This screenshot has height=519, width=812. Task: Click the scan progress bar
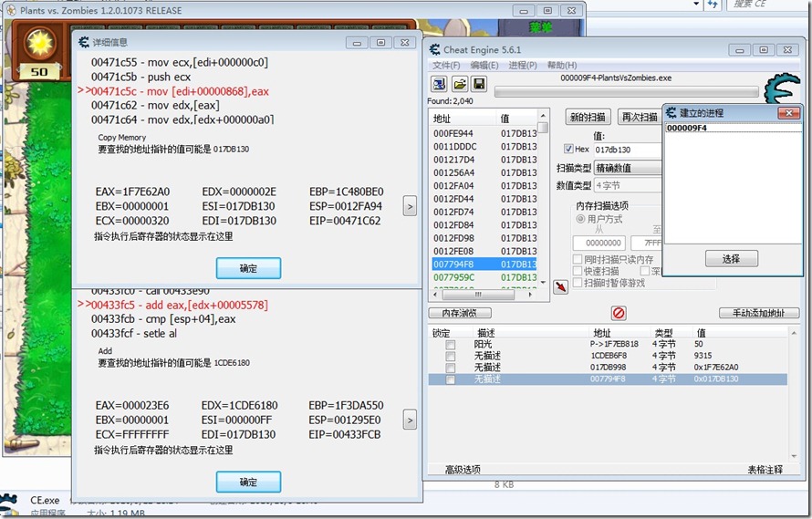[x=627, y=92]
